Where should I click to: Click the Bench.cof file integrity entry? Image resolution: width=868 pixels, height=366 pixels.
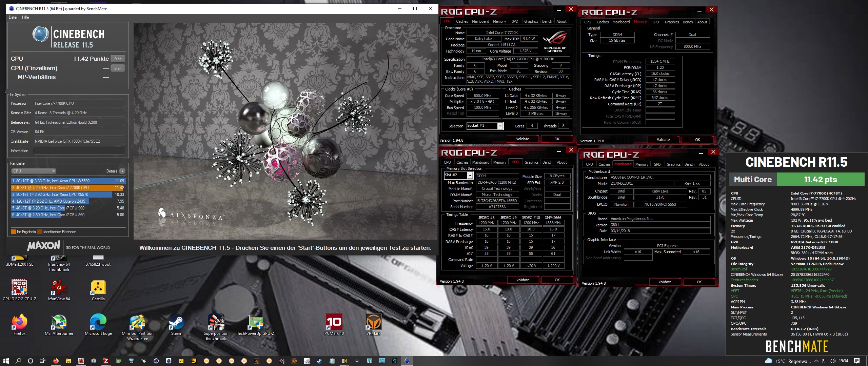click(739, 269)
